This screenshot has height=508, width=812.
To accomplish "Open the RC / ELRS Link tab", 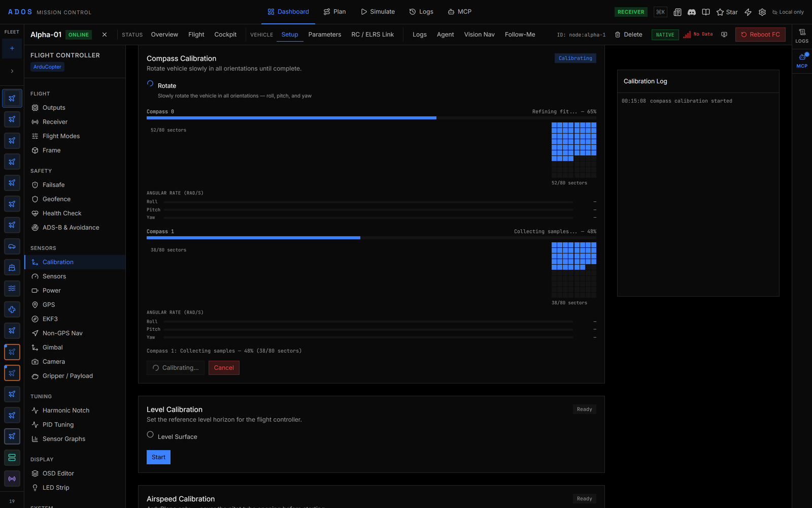I will [x=373, y=35].
